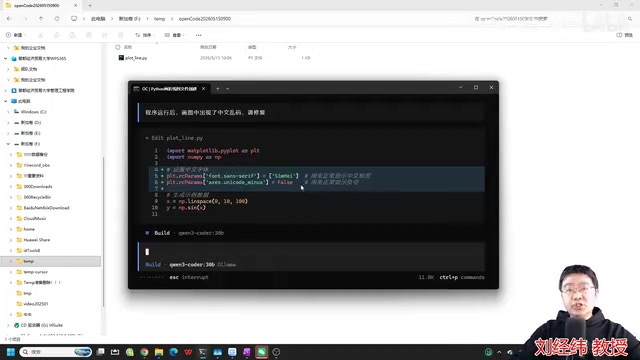Add a new terminal tab
Screen dimensions: 640x360
tap(218, 89)
